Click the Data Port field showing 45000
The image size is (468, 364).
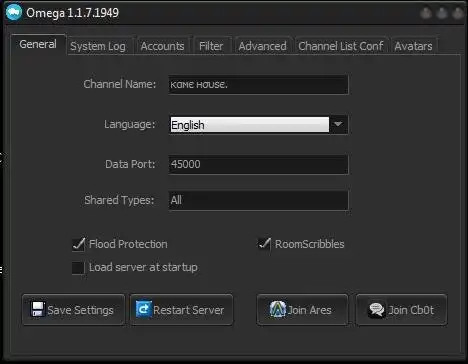[259, 164]
